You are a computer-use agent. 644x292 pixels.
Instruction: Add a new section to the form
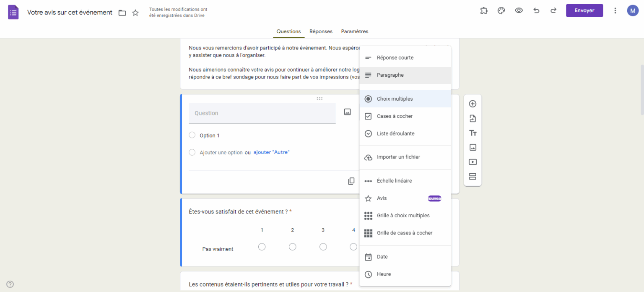(x=473, y=177)
